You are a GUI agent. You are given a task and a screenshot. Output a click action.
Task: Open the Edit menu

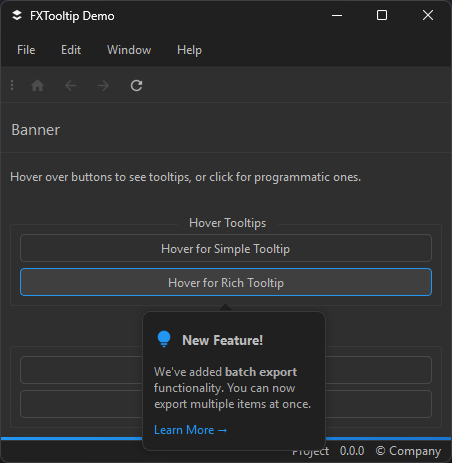coord(71,50)
